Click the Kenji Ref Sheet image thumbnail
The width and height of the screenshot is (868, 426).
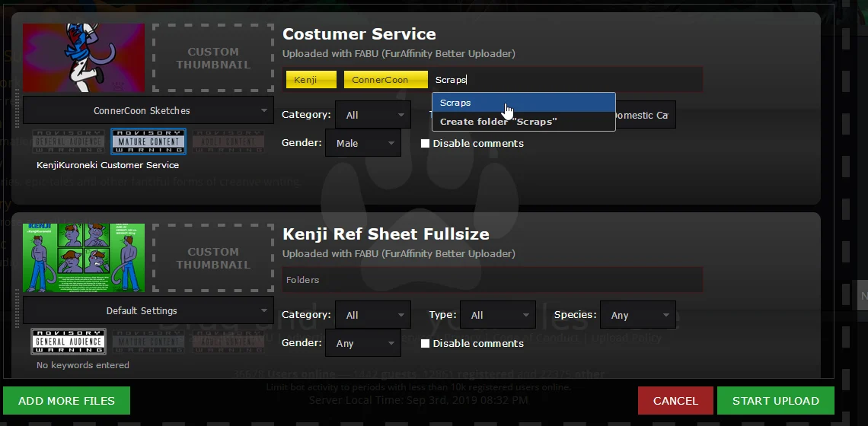tap(84, 258)
